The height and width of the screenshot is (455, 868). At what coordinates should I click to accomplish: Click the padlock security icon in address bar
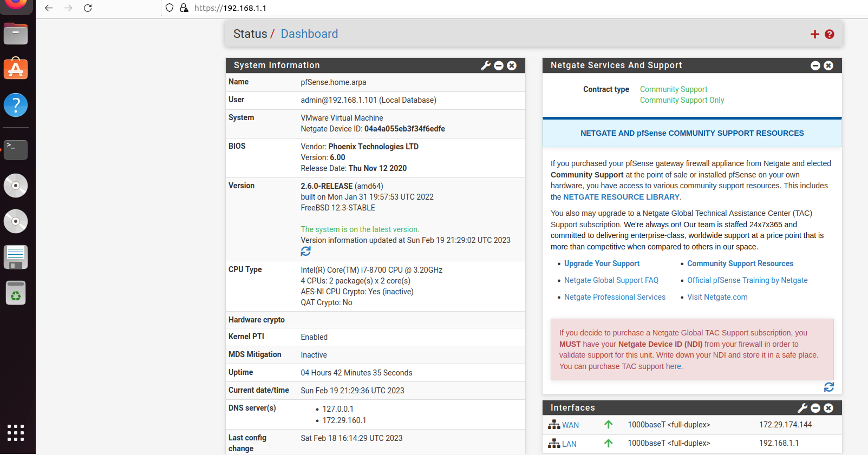(184, 8)
